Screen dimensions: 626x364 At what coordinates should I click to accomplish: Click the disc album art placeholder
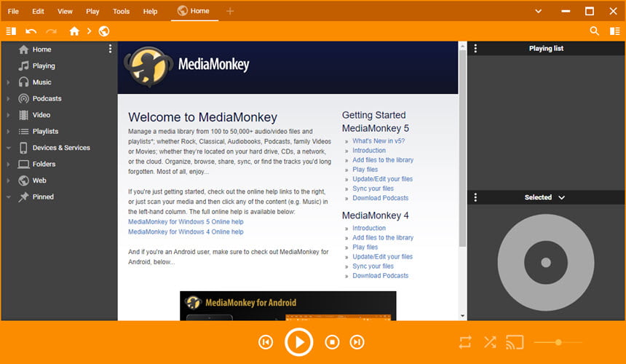click(546, 262)
